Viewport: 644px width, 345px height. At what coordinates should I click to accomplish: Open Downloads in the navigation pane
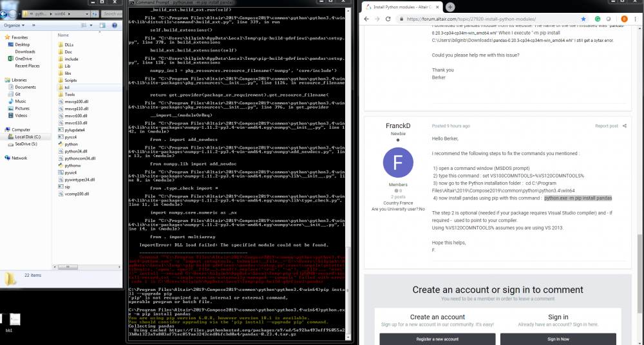point(24,51)
